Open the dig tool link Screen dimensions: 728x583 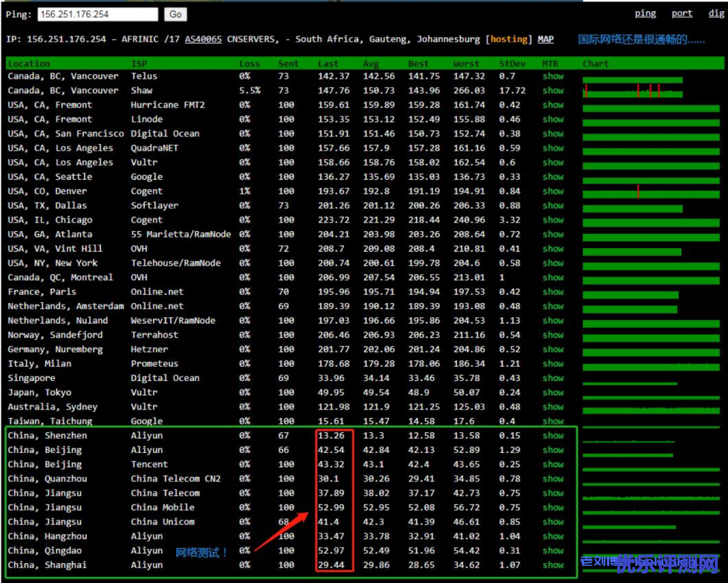pyautogui.click(x=716, y=14)
